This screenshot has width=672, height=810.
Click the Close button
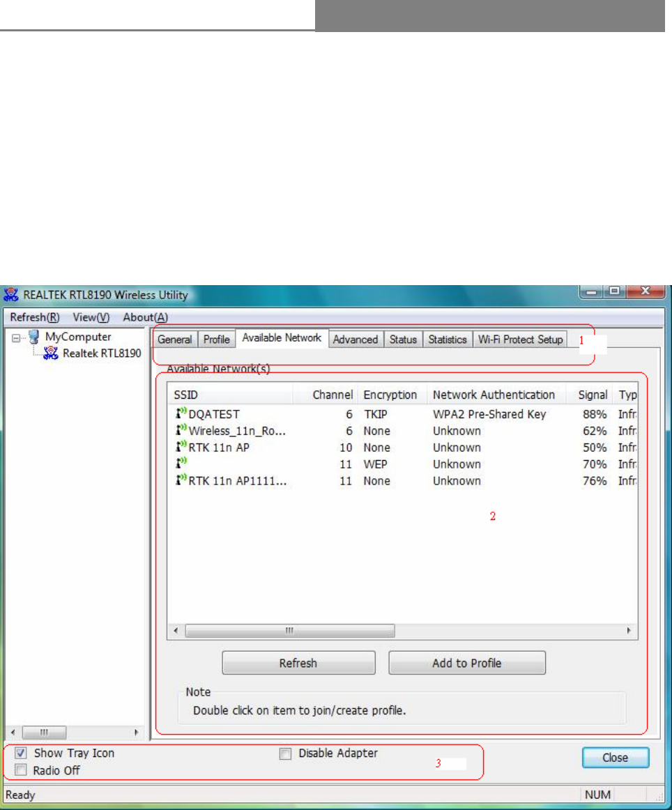click(615, 757)
